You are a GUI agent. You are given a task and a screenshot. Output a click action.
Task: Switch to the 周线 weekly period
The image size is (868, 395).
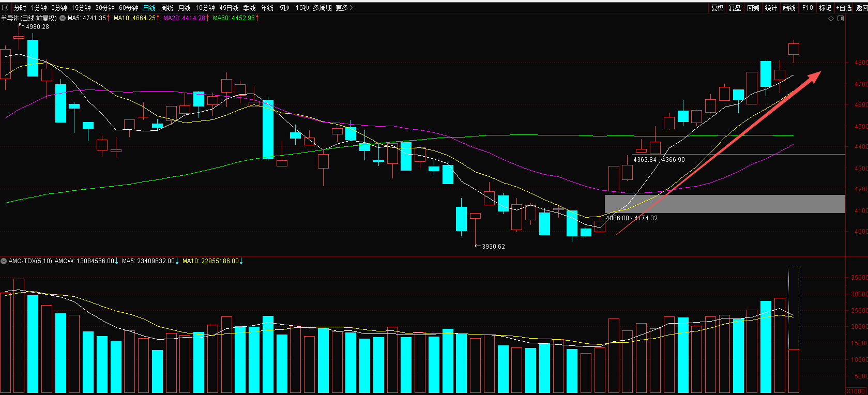pos(167,8)
